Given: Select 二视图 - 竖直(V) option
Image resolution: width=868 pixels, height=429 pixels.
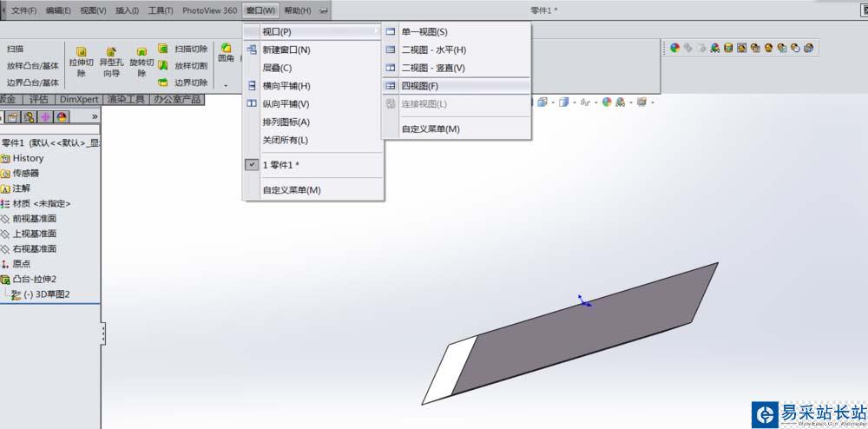Looking at the screenshot, I should [x=457, y=68].
